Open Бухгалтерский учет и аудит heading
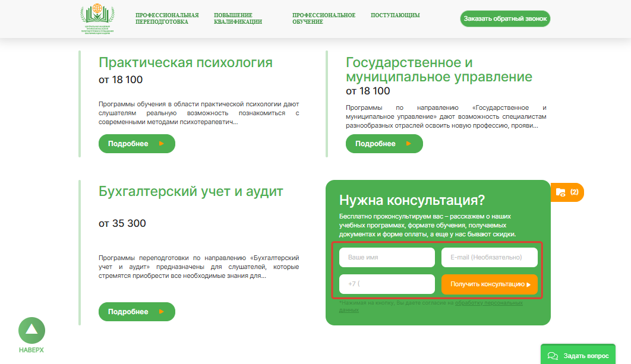631x364 pixels. (191, 191)
